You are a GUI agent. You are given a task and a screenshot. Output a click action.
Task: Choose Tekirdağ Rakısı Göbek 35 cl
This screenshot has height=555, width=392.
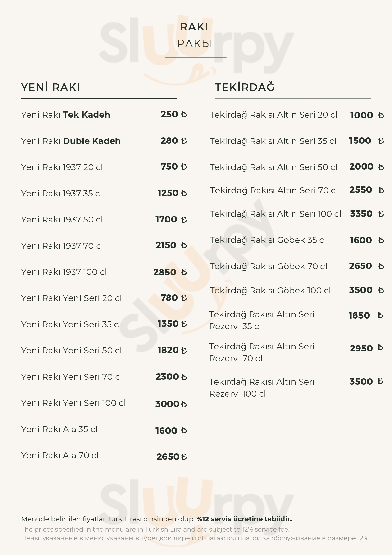[268, 240]
